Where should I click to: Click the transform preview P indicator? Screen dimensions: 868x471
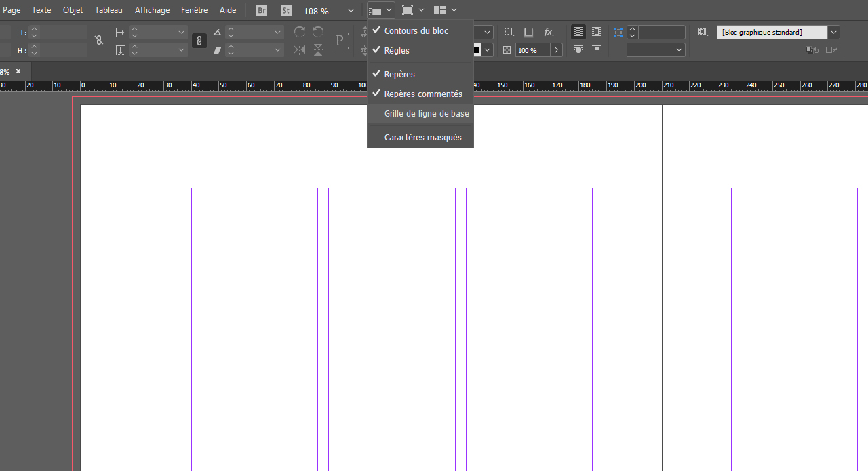point(340,41)
